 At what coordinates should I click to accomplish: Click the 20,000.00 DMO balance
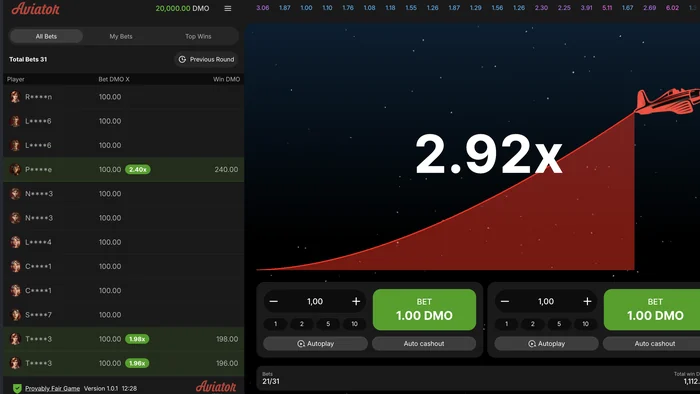point(182,8)
